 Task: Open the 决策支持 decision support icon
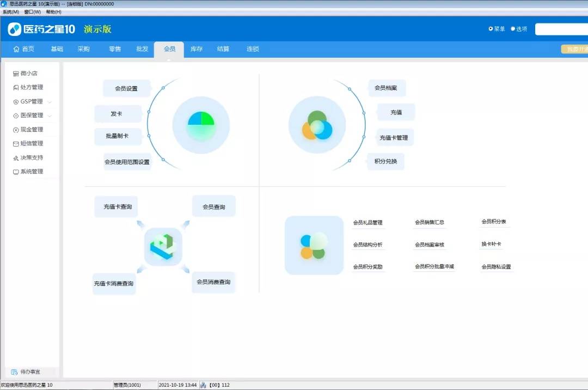point(16,158)
